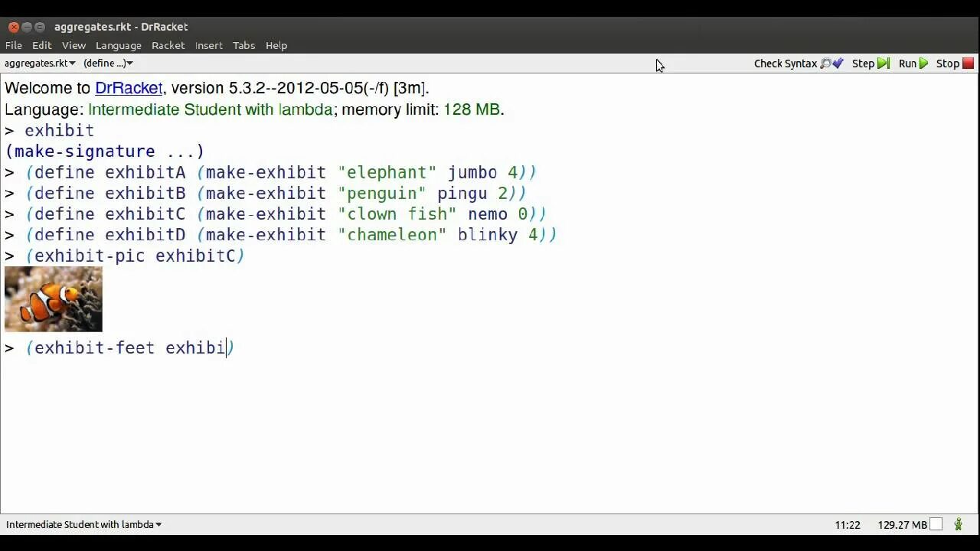Open the aggregates.rkt file dropdown
The image size is (980, 551).
[x=40, y=64]
